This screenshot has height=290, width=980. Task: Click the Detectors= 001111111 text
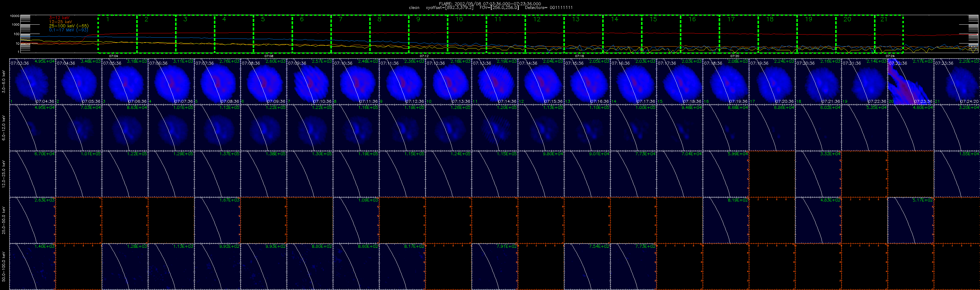(x=549, y=8)
